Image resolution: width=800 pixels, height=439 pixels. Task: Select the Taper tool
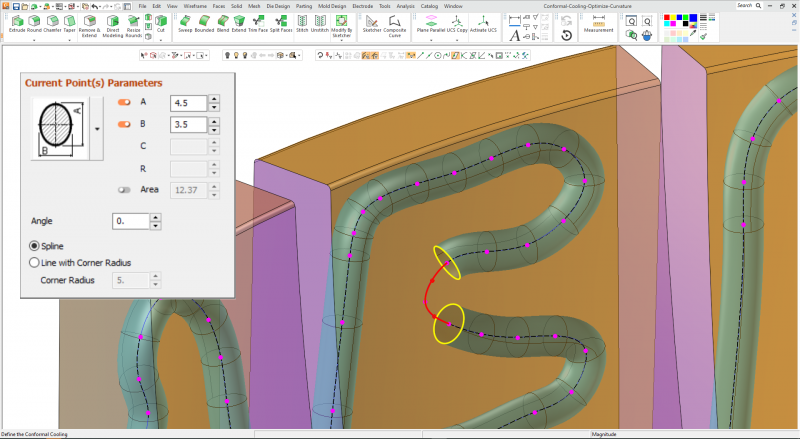pos(69,24)
